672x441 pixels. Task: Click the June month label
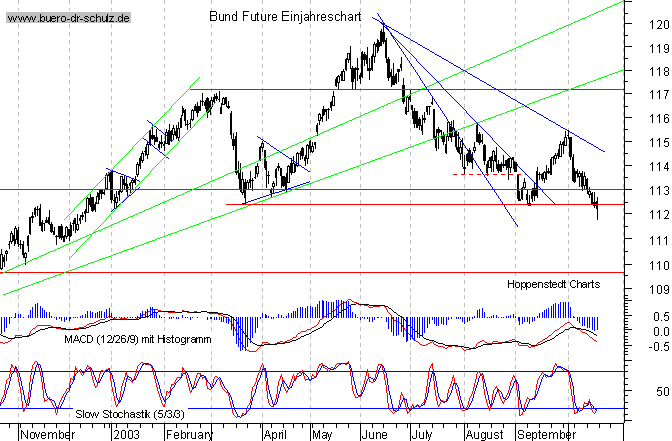coord(377,435)
